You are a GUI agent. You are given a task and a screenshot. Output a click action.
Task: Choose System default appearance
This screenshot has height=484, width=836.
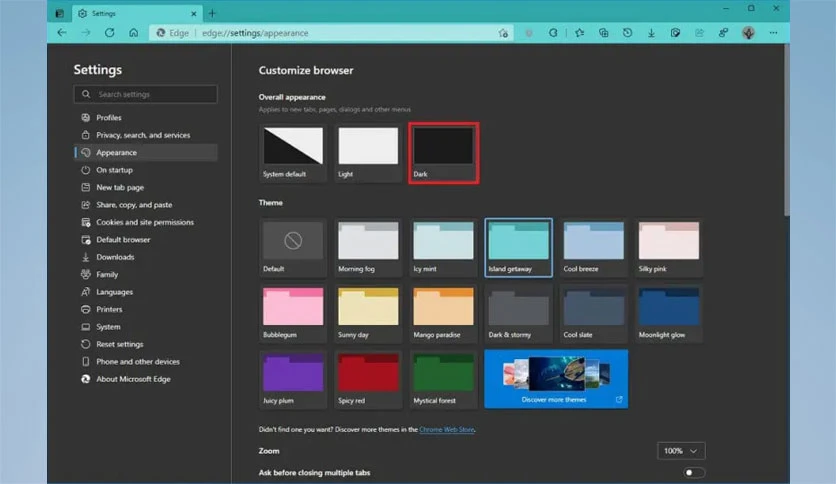point(293,153)
